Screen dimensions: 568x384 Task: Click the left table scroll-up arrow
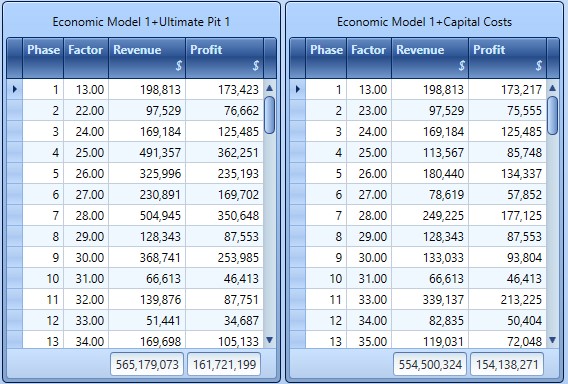pyautogui.click(x=270, y=88)
